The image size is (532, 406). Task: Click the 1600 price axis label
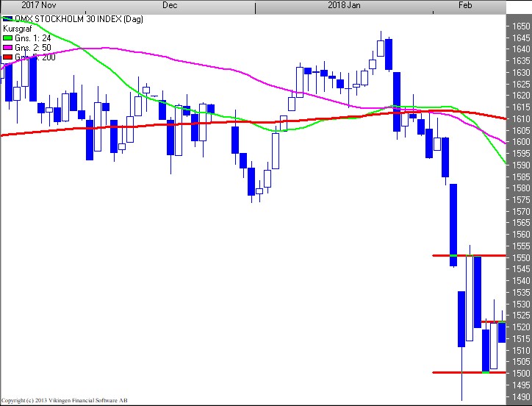520,142
